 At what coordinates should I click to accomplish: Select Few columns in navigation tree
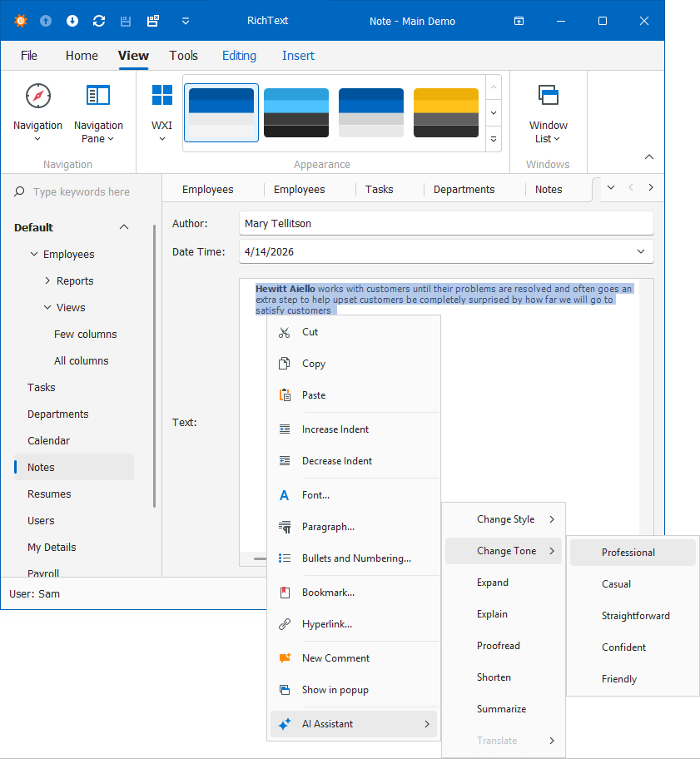pyautogui.click(x=85, y=334)
